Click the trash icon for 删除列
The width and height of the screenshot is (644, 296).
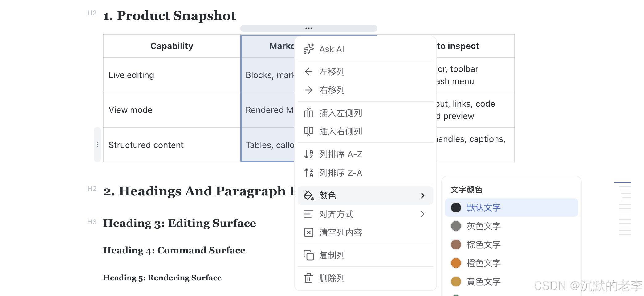tap(309, 278)
